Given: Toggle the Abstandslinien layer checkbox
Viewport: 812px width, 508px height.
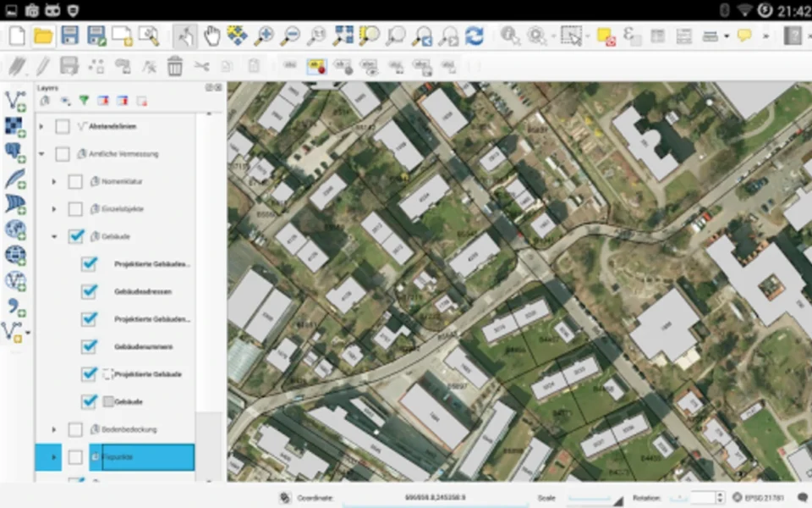Looking at the screenshot, I should coord(63,126).
